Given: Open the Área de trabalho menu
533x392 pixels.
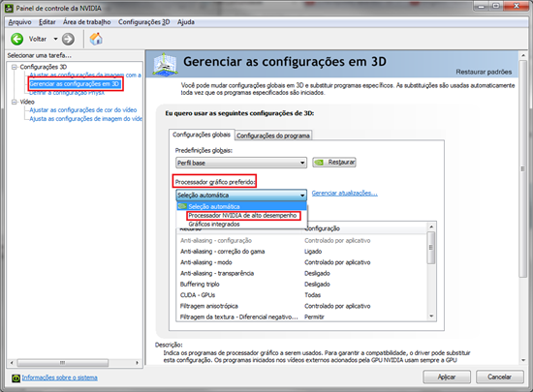Looking at the screenshot, I should 87,22.
